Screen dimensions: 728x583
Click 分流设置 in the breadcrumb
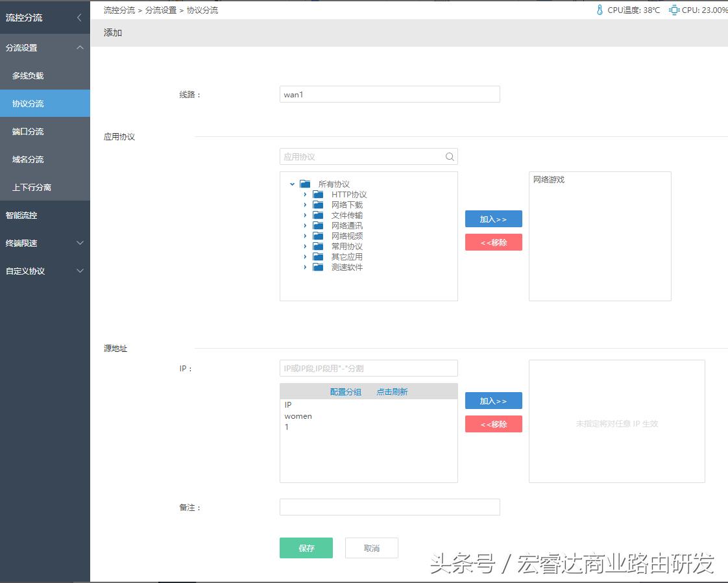click(161, 10)
